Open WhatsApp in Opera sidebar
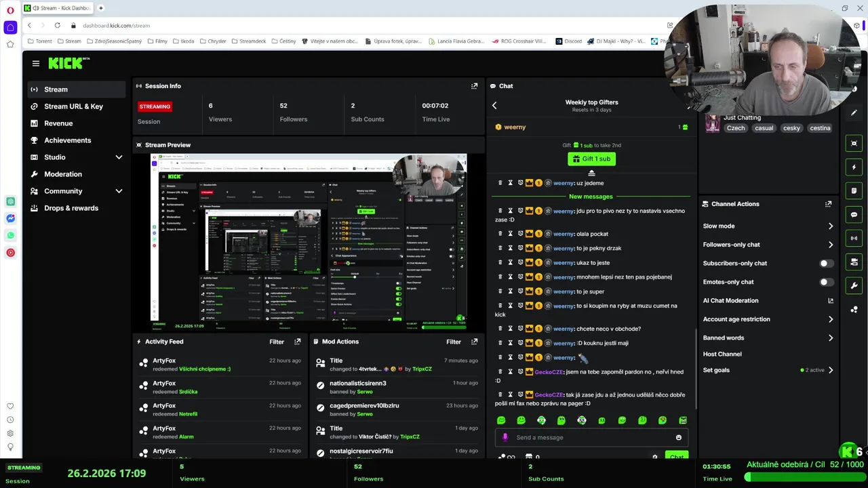This screenshot has height=488, width=868. [10, 235]
